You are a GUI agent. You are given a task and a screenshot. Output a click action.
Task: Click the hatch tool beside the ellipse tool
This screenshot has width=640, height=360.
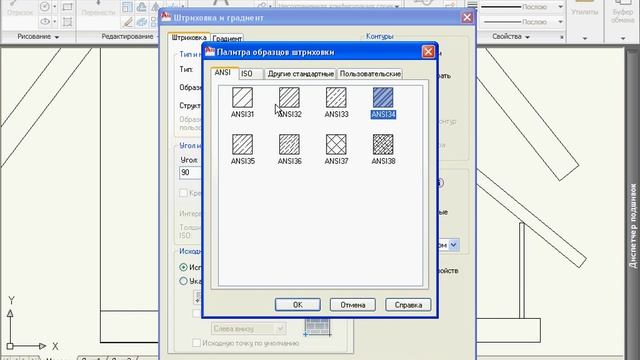tap(67, 21)
